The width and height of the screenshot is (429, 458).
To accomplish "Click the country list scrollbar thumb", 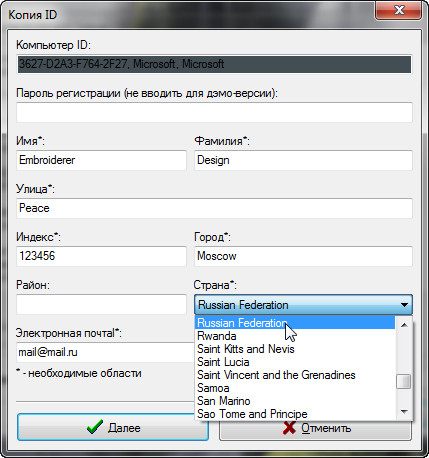I will 404,382.
